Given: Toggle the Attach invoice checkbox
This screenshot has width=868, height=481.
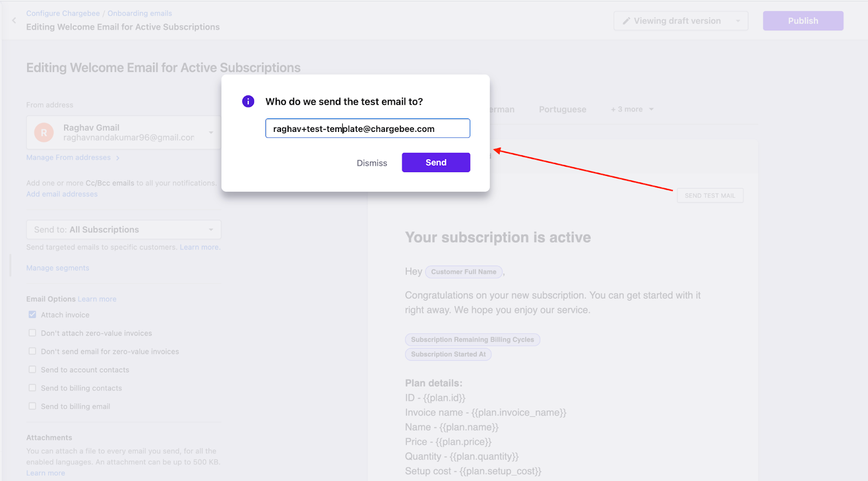Looking at the screenshot, I should (33, 315).
